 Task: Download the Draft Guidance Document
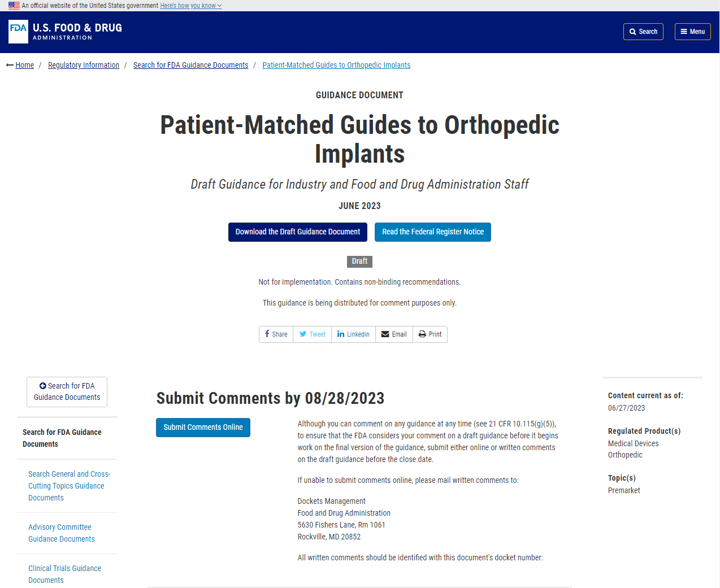pyautogui.click(x=298, y=232)
